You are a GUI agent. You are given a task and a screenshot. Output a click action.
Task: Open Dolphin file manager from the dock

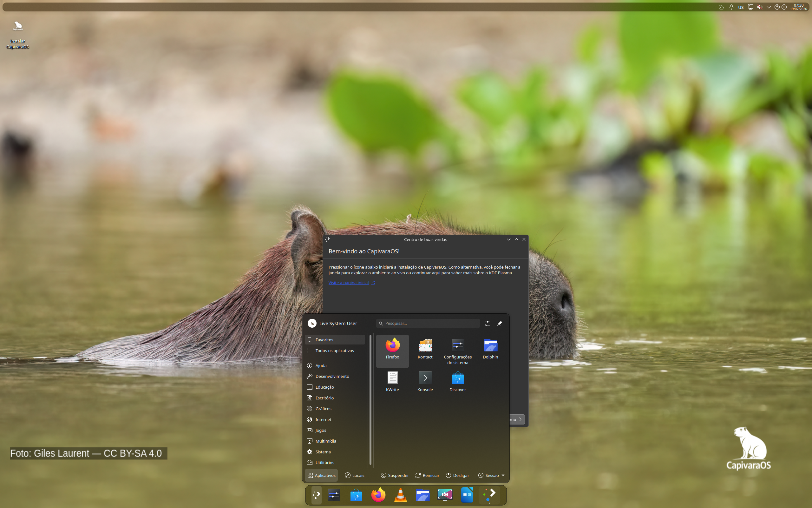point(423,495)
